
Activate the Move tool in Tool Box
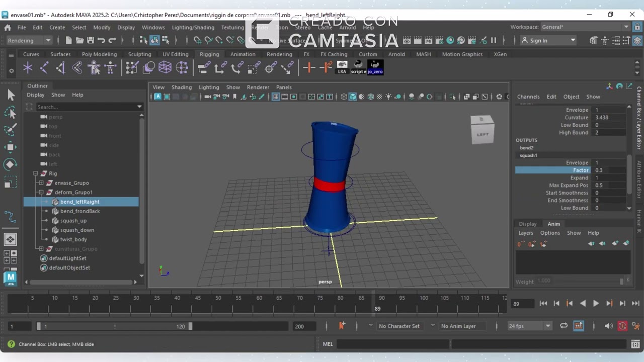pos(11,147)
